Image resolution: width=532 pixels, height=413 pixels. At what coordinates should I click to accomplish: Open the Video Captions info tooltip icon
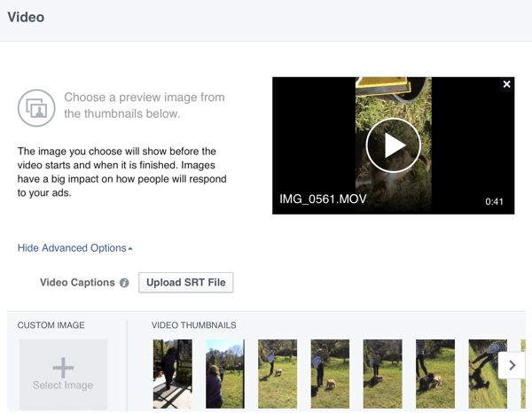click(124, 284)
